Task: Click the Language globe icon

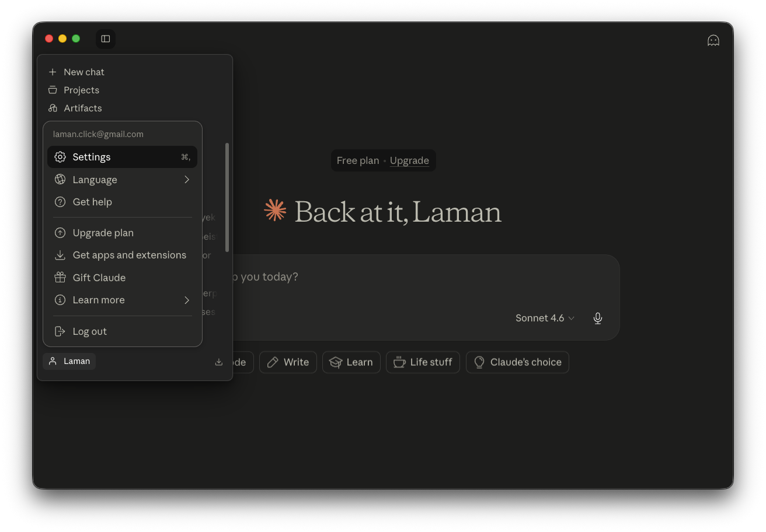Action: point(60,180)
